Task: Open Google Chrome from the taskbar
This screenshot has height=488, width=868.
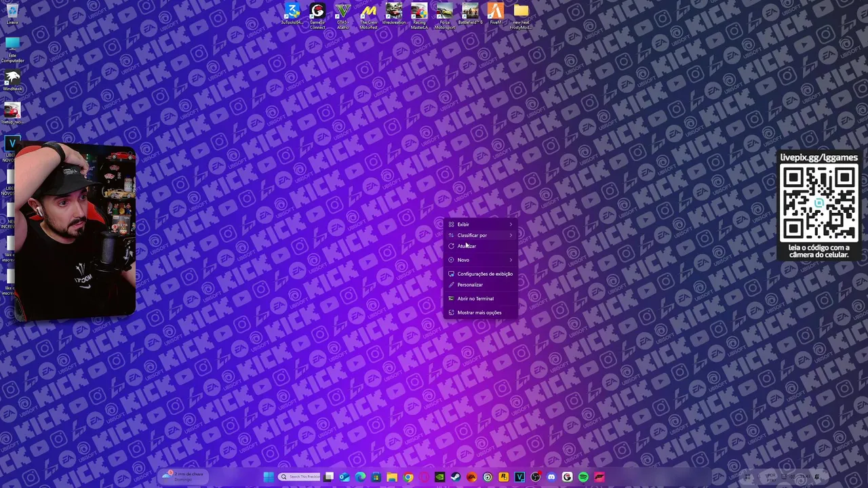Action: tap(408, 477)
